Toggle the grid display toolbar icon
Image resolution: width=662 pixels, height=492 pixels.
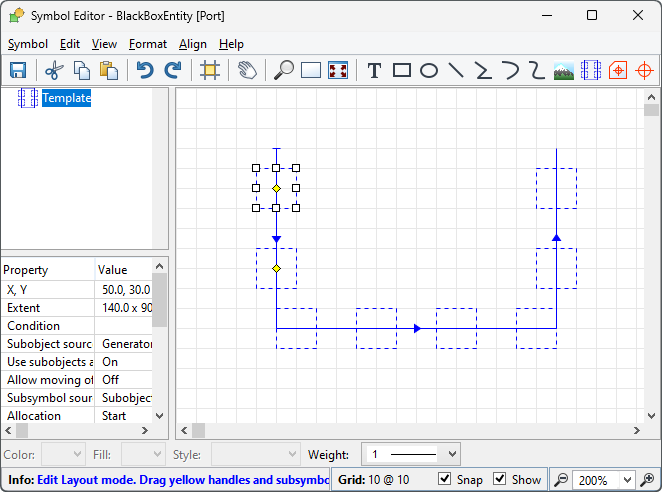tap(209, 70)
